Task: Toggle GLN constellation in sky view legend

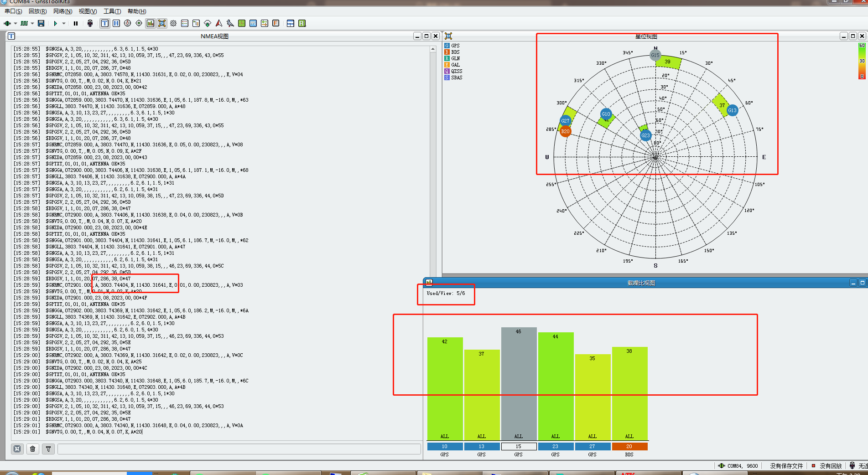Action: click(x=452, y=58)
